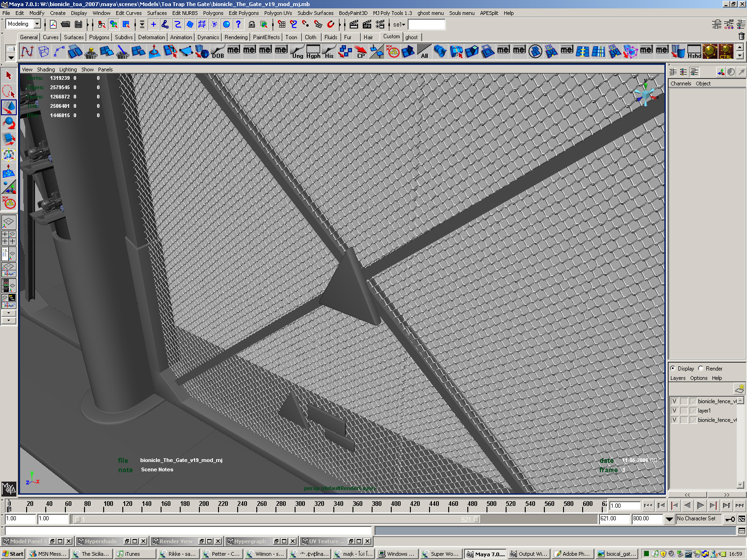
Task: Open scene using the folder icon
Action: [x=65, y=24]
